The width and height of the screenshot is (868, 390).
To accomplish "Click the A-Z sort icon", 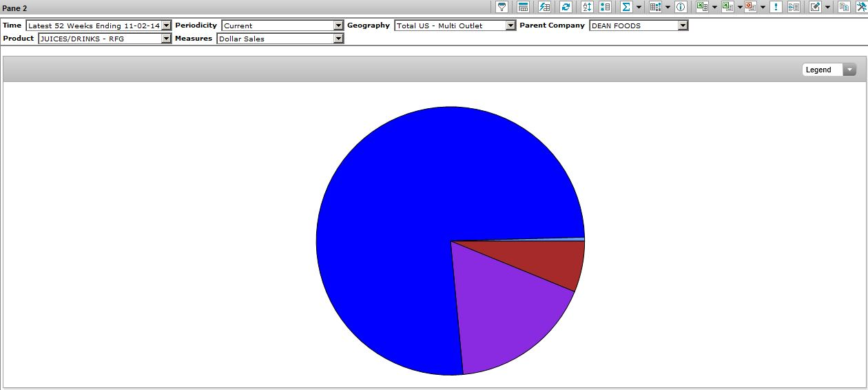I will [x=587, y=7].
